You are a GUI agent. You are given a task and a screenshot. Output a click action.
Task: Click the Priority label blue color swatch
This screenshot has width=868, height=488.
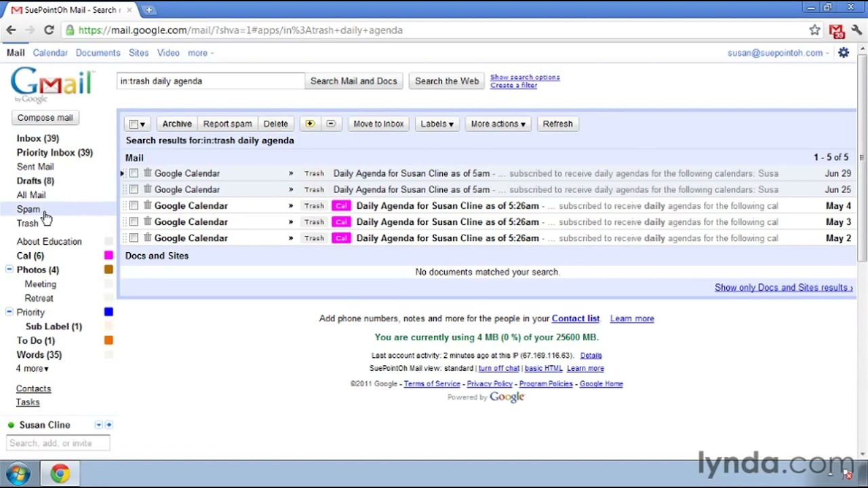pyautogui.click(x=108, y=312)
